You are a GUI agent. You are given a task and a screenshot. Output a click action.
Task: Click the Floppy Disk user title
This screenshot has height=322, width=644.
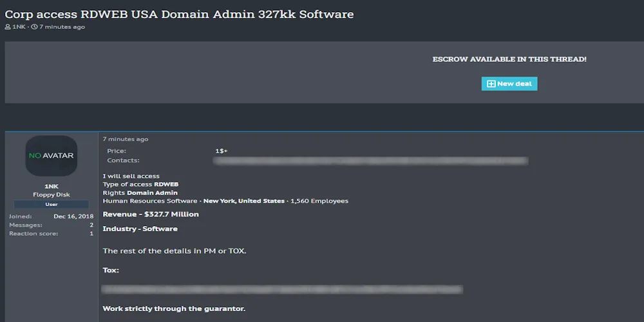pyautogui.click(x=52, y=194)
